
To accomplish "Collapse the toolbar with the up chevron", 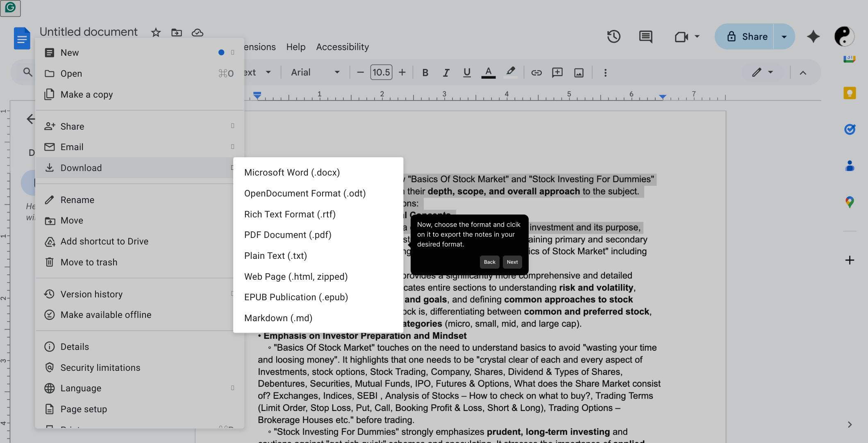I will tap(803, 73).
